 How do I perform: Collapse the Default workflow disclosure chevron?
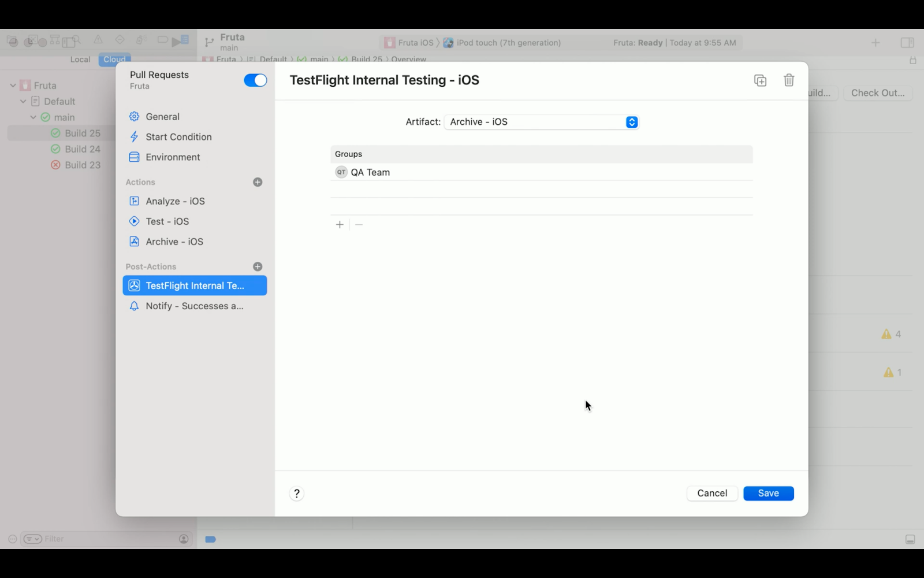[23, 102]
